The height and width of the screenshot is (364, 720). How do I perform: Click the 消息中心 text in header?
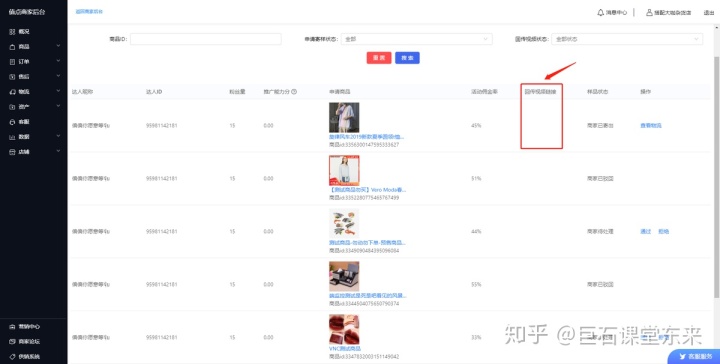click(x=616, y=13)
